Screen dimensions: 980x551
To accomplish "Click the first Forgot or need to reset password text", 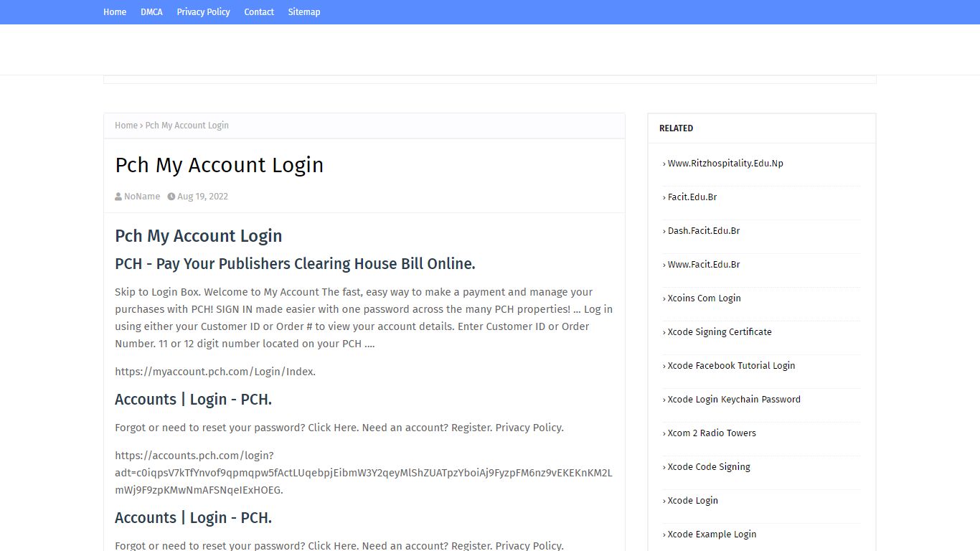I will pyautogui.click(x=339, y=428).
